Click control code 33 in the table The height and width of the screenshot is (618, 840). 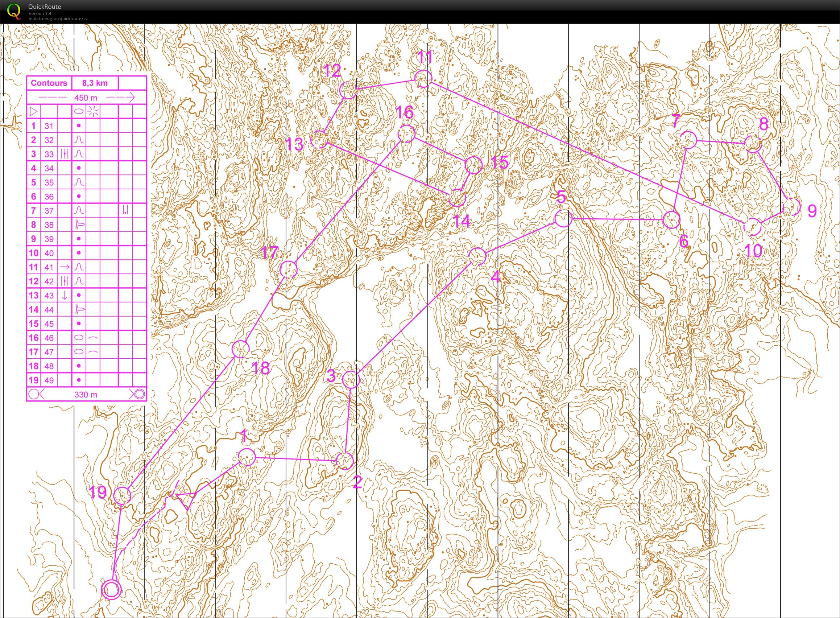(x=49, y=154)
